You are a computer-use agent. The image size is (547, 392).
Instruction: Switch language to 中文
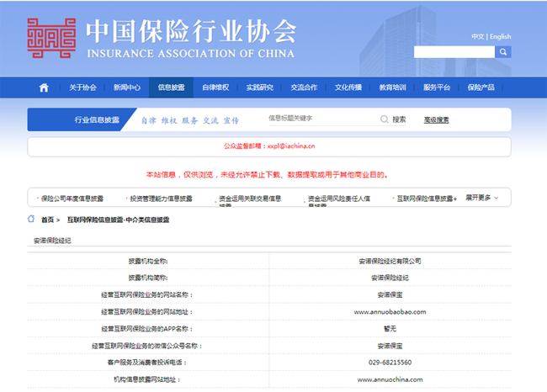pyautogui.click(x=478, y=37)
